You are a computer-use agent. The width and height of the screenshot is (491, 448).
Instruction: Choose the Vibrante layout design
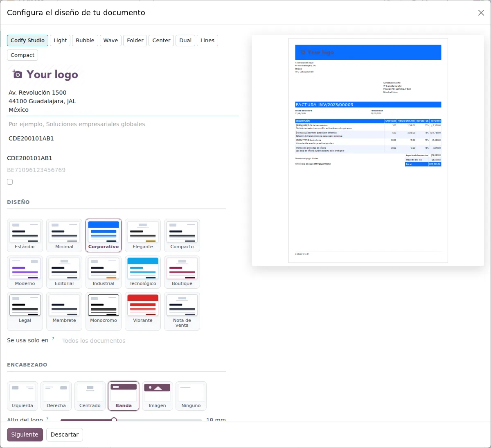(143, 312)
